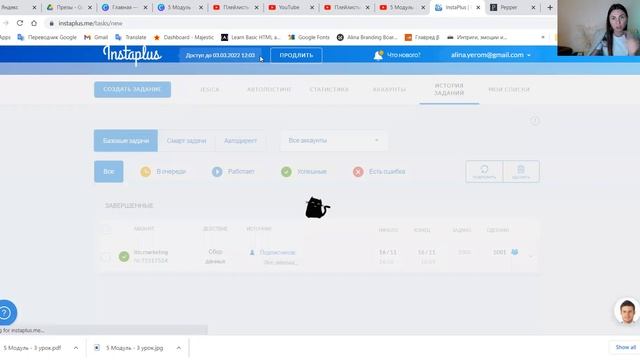The width and height of the screenshot is (640, 360).
Task: Click the Подписчики source link
Action: 277,253
